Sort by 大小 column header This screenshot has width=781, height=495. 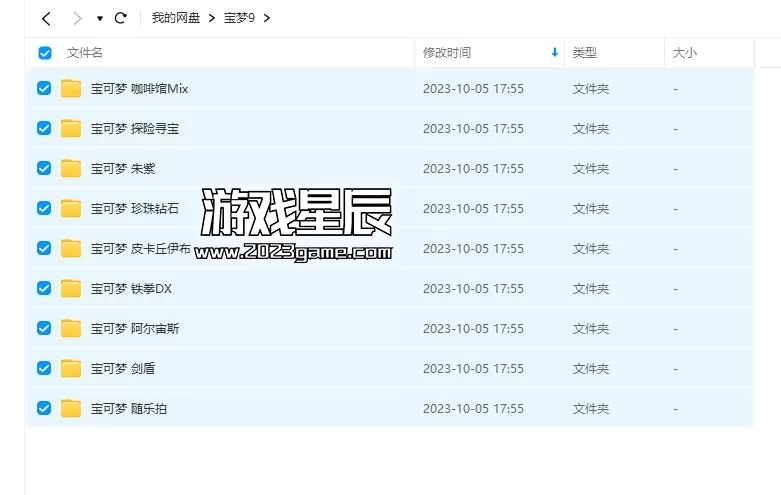point(685,53)
